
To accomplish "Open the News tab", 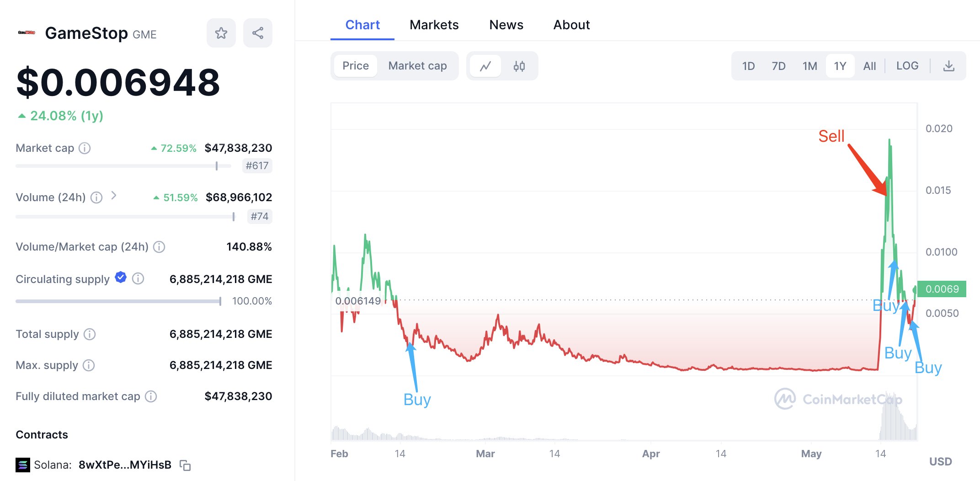I will tap(506, 25).
